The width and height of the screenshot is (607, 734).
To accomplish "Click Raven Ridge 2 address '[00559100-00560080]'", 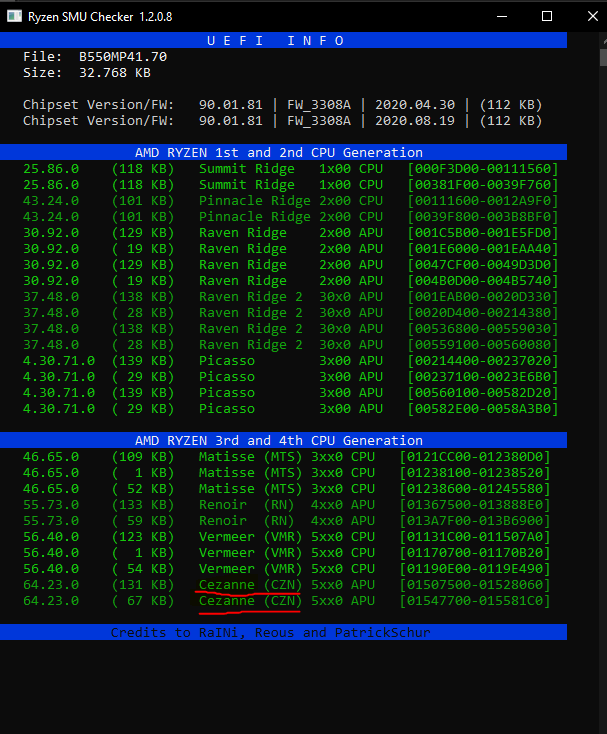I will (x=483, y=345).
